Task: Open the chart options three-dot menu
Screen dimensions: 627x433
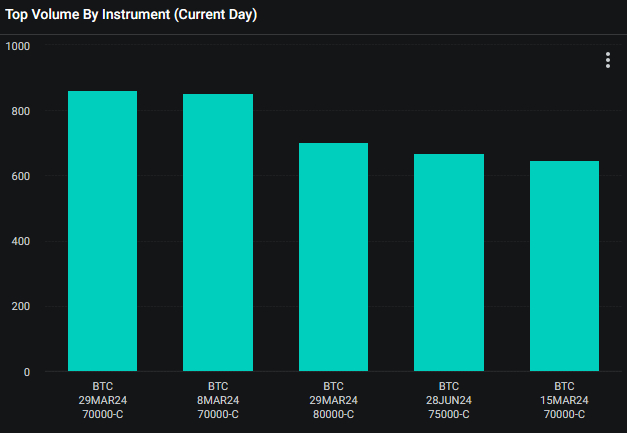Action: [607, 60]
